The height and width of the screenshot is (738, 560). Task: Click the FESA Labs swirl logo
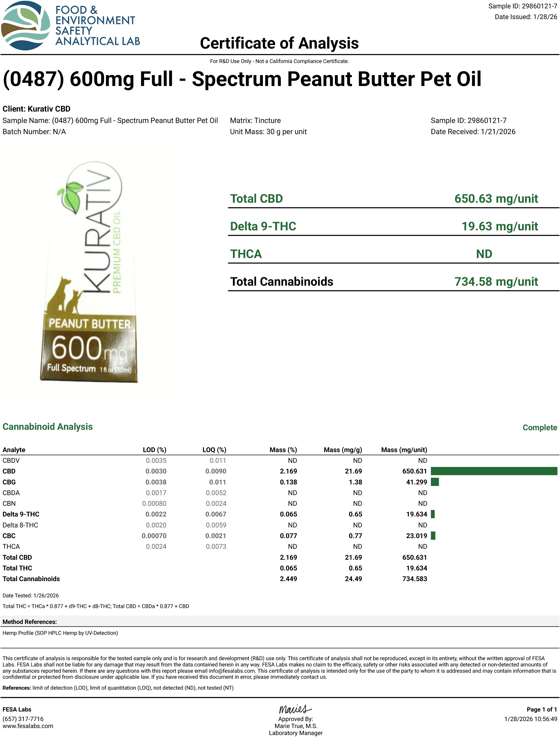tap(25, 26)
